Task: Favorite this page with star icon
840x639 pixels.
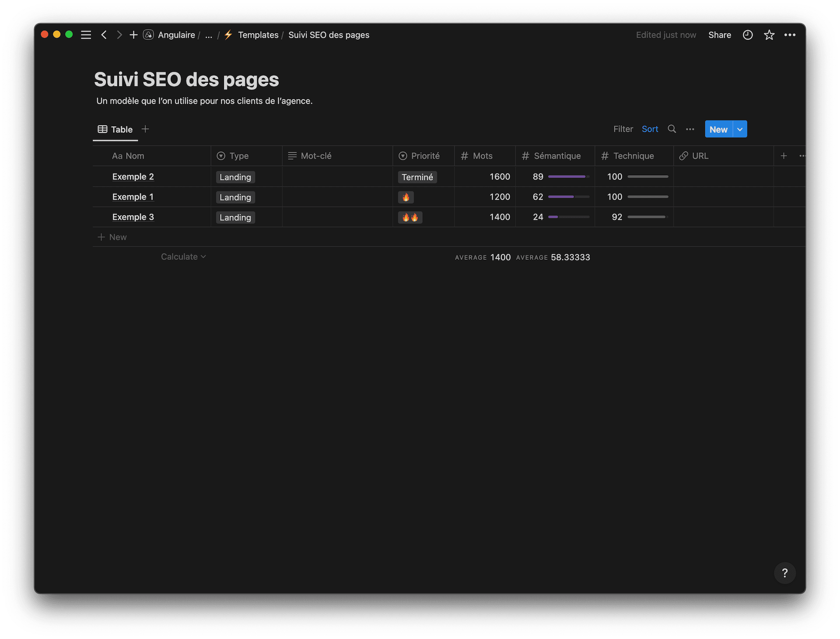Action: (x=769, y=35)
